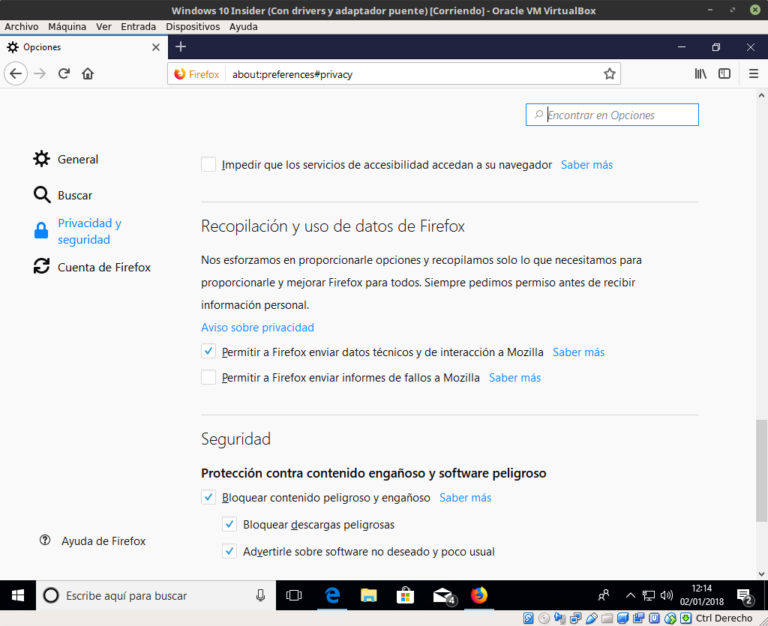Enable 'enviar informes de fallos a Mozilla' checkbox
Image resolution: width=768 pixels, height=626 pixels.
(x=208, y=377)
